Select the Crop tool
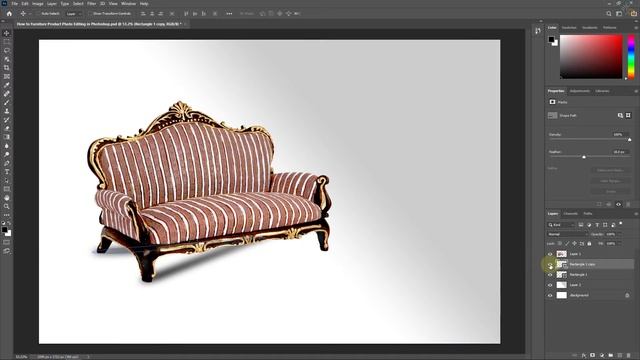Image resolution: width=640 pixels, height=360 pixels. [x=7, y=68]
